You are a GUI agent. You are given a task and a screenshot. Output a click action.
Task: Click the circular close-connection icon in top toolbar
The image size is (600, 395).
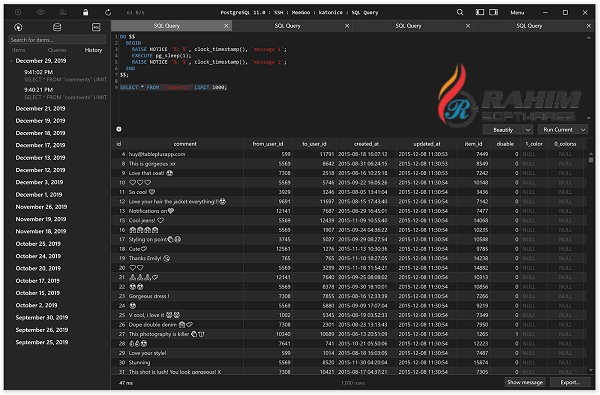click(18, 12)
